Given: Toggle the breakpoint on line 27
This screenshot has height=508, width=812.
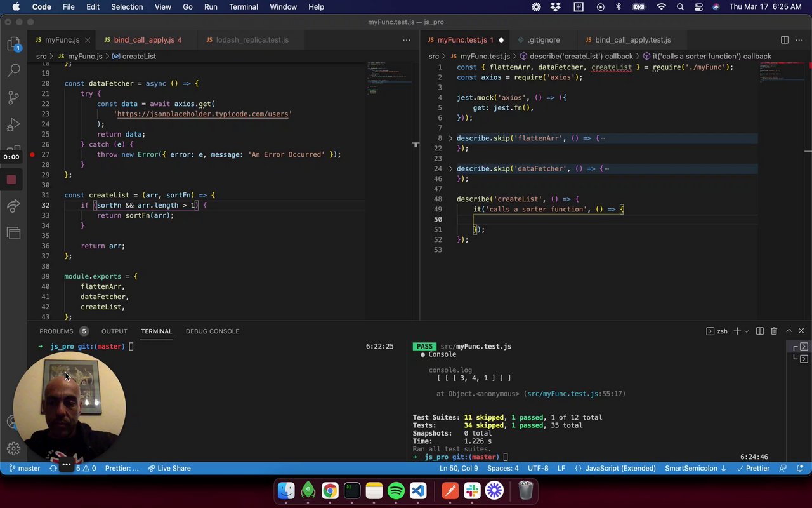Looking at the screenshot, I should pos(32,154).
